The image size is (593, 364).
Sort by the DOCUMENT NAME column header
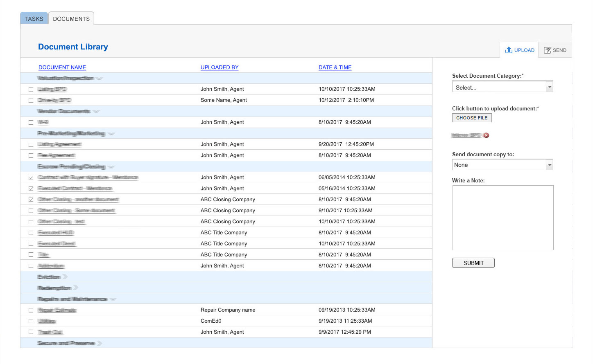pyautogui.click(x=62, y=67)
